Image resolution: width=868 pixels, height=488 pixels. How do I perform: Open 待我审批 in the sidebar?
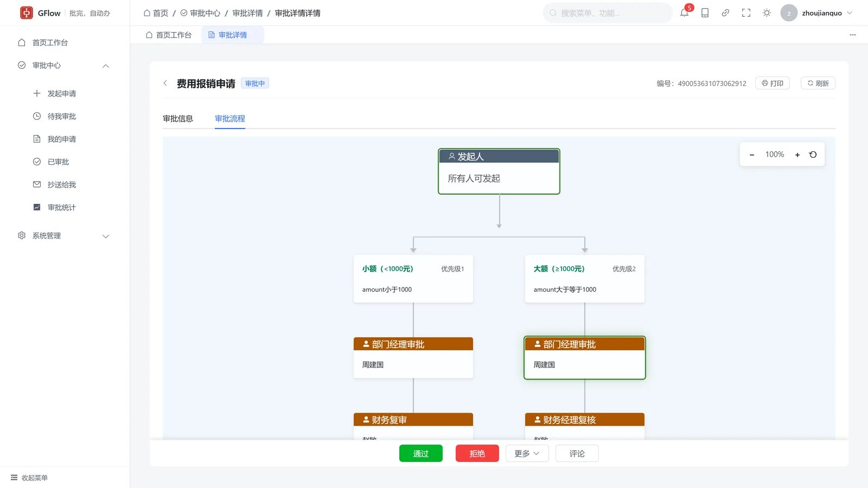(x=65, y=116)
